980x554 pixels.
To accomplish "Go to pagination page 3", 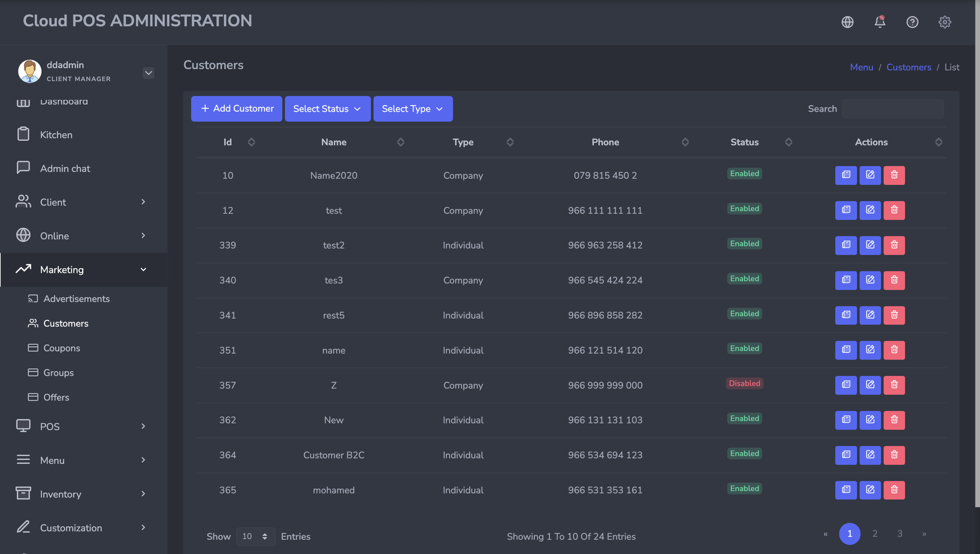I will [x=900, y=534].
